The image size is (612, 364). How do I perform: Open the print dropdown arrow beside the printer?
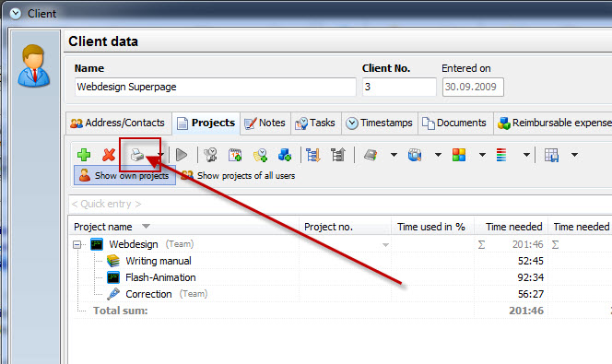[x=160, y=155]
